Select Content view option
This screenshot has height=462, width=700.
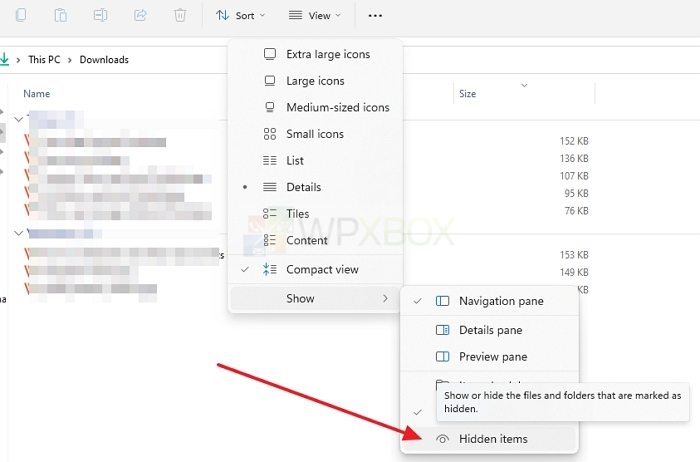316,240
